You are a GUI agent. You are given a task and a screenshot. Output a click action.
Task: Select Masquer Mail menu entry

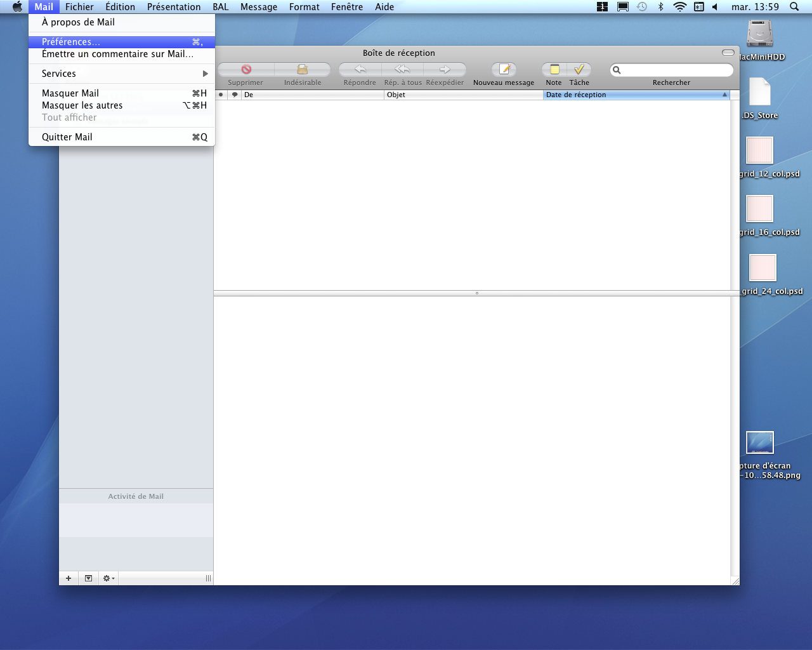point(122,93)
